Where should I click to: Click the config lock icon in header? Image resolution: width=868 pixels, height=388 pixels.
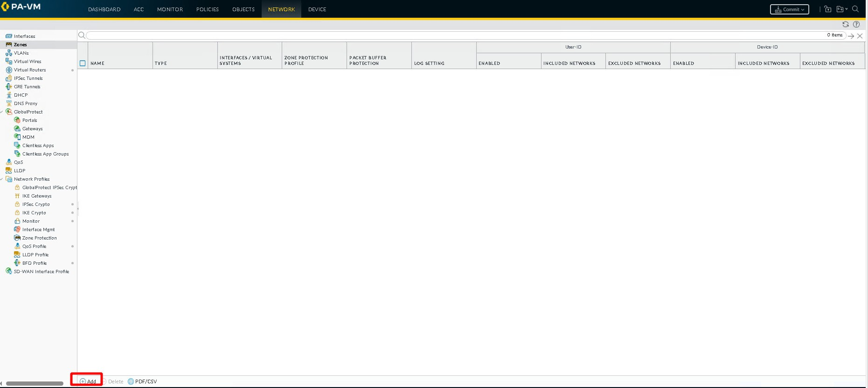828,9
